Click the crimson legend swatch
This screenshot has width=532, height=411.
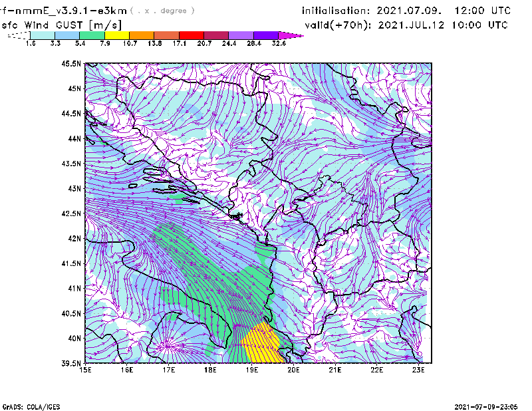(x=216, y=35)
